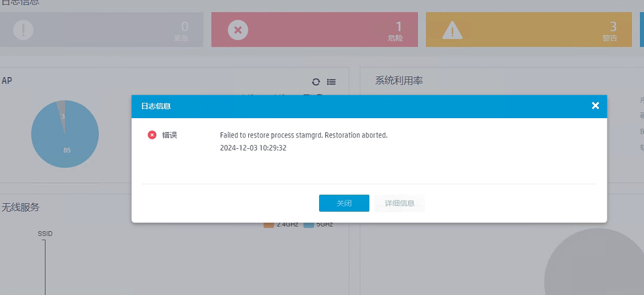Click the count 3 on 警告 card
This screenshot has width=644, height=295.
[613, 27]
